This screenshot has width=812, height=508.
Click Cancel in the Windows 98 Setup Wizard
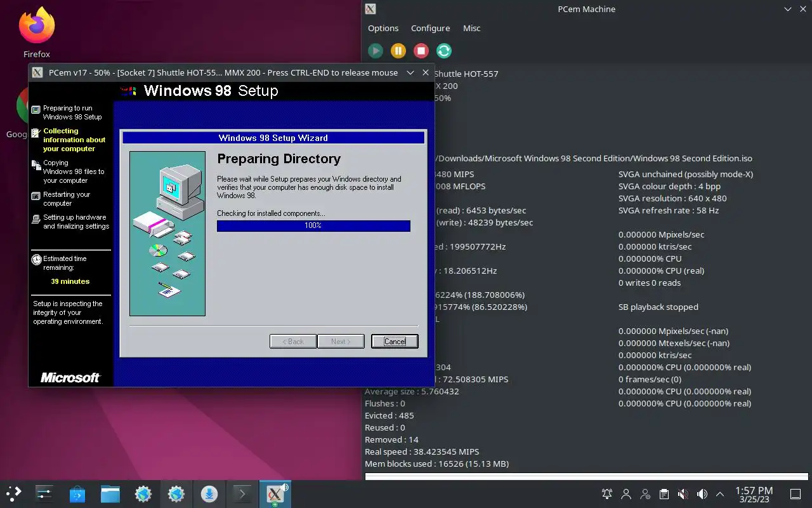pos(395,342)
